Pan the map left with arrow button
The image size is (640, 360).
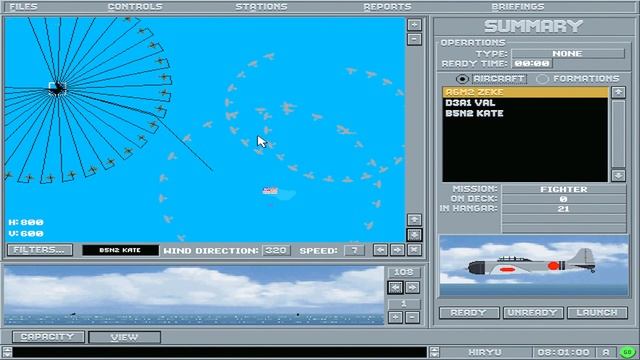[380, 250]
